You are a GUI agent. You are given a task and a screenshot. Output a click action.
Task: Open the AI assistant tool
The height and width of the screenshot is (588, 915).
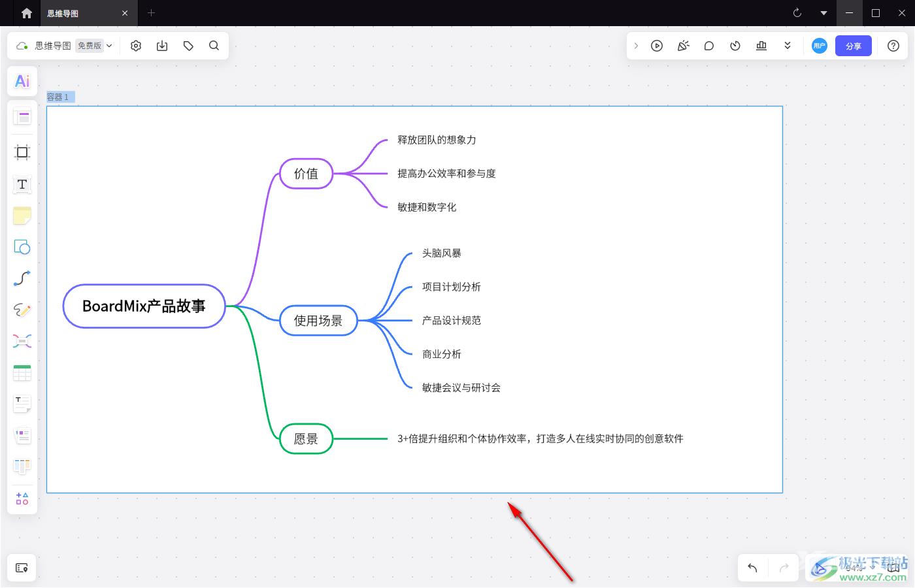coord(22,81)
